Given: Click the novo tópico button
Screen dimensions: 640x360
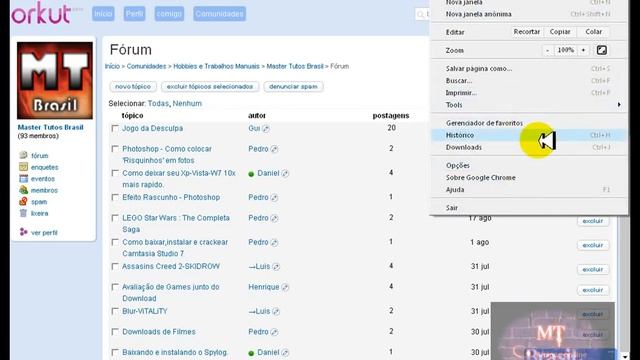Looking at the screenshot, I should click(133, 87).
